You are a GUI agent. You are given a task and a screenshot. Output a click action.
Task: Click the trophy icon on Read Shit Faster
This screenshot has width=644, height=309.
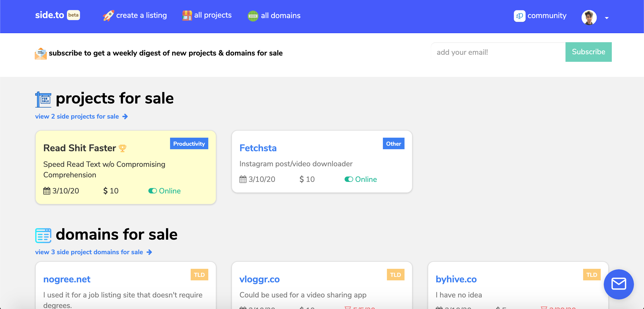(x=123, y=148)
